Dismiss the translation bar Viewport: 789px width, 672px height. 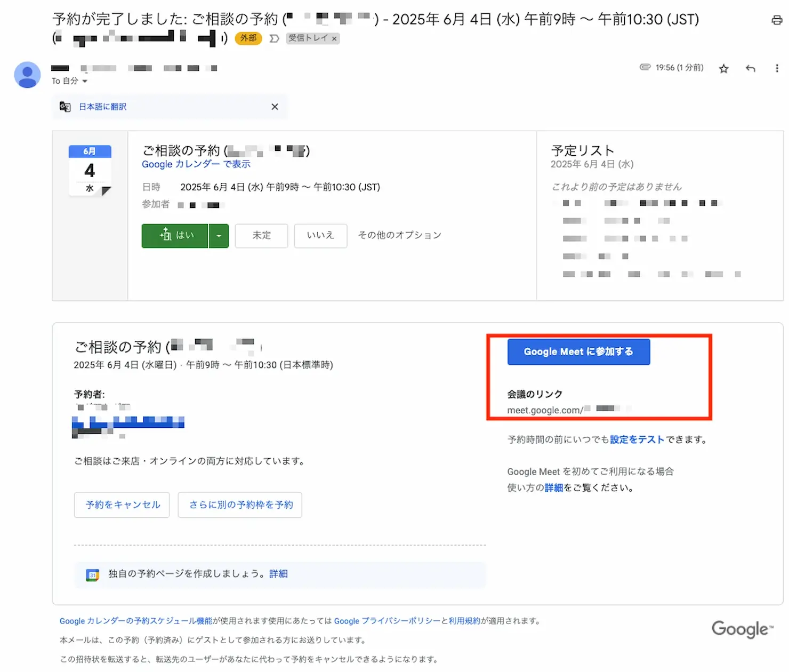(x=275, y=107)
